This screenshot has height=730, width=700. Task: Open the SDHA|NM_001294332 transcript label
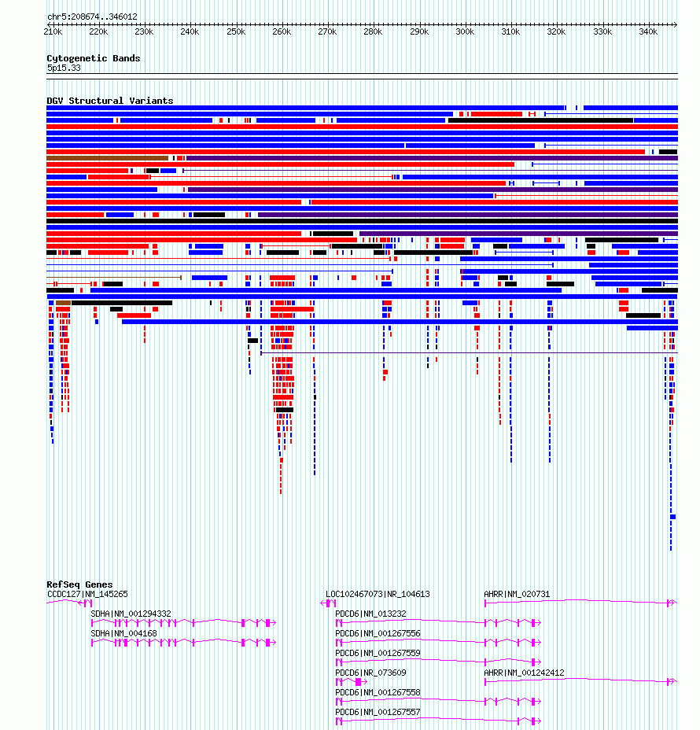pos(131,614)
